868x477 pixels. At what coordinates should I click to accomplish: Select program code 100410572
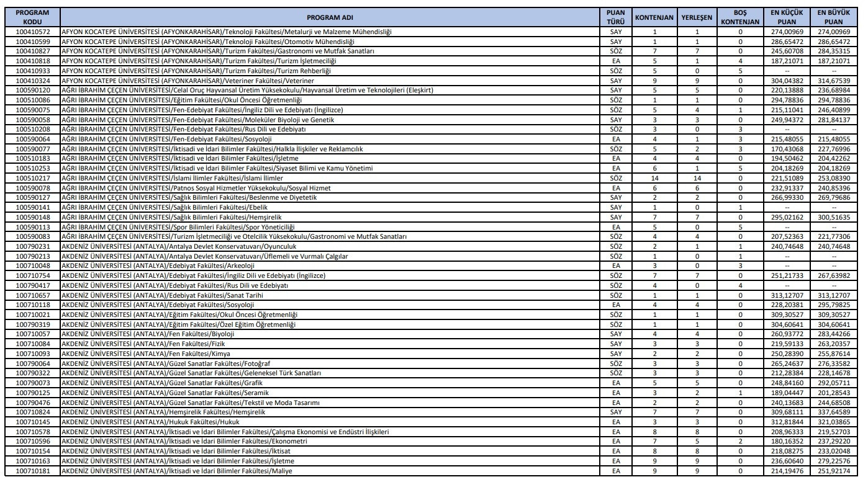[32, 31]
